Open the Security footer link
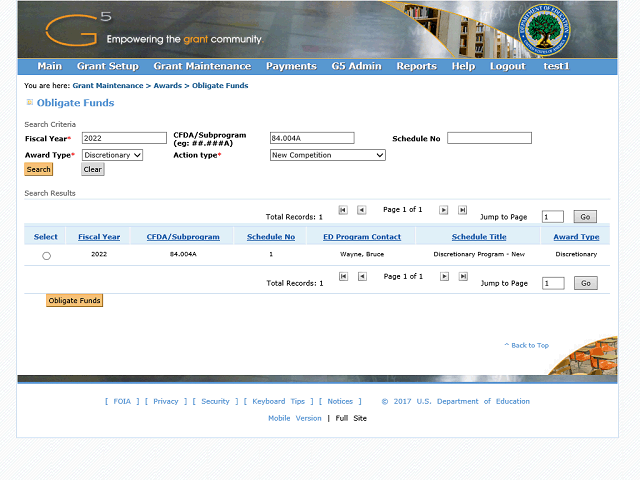 click(x=215, y=402)
